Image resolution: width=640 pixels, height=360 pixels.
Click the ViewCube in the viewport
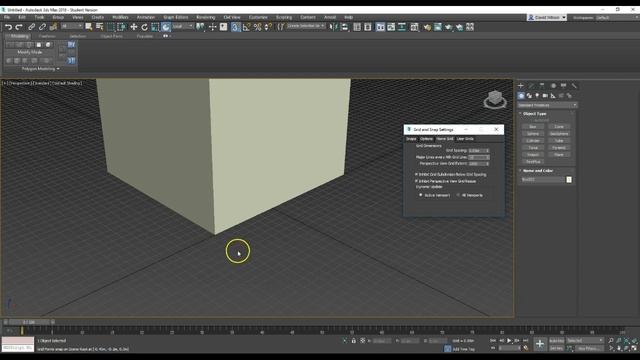tap(495, 99)
